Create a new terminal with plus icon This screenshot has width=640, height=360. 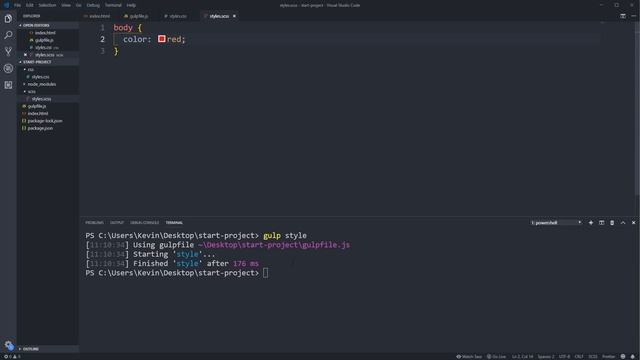click(x=591, y=223)
